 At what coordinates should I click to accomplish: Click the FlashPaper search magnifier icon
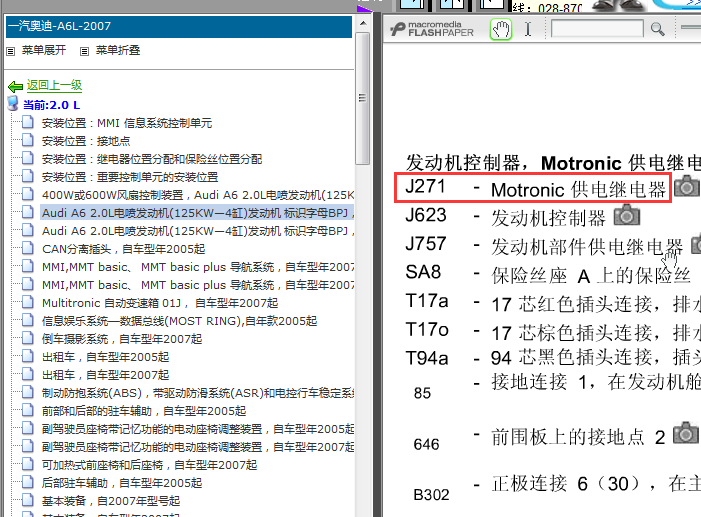657,30
